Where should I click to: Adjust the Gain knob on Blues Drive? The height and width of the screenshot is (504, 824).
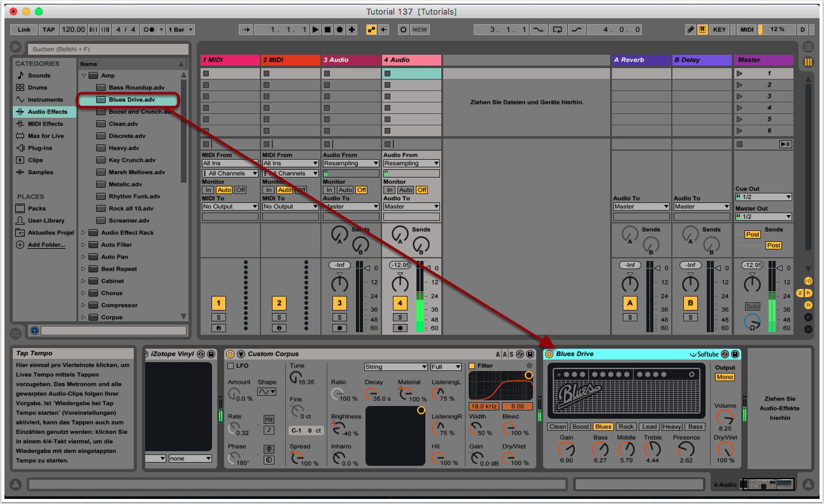[566, 449]
